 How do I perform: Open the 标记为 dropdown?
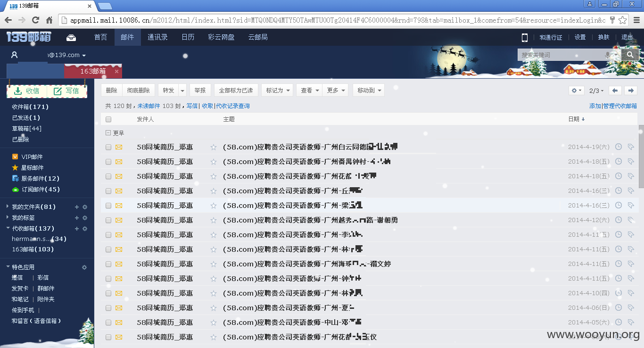tap(277, 91)
